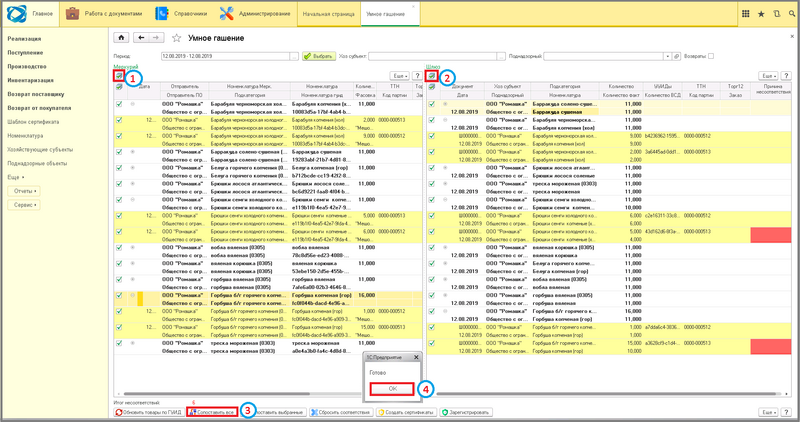Expand треска мороженая row in Меркурий table
The width and height of the screenshot is (800, 422).
133,343
